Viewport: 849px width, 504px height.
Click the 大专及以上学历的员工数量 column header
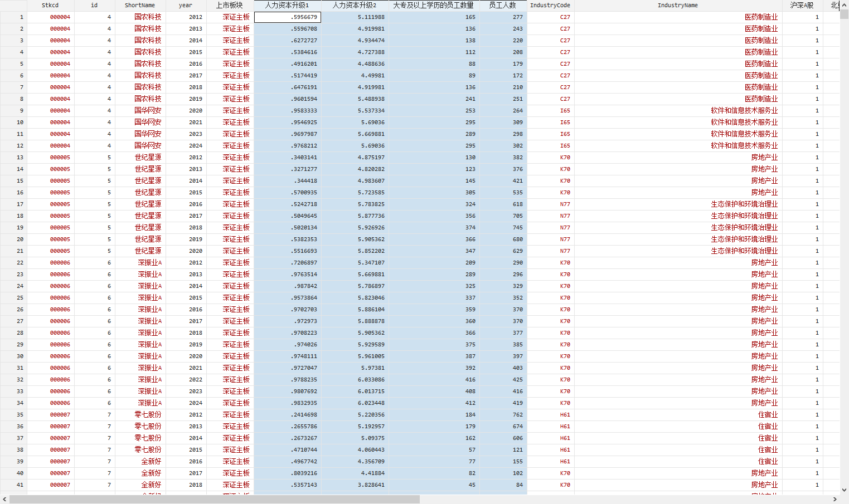[x=433, y=5]
